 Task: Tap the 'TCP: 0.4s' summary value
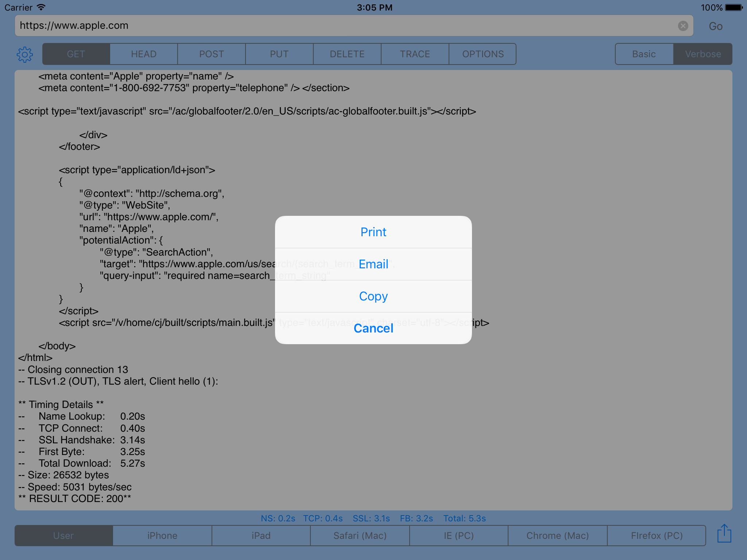click(323, 518)
